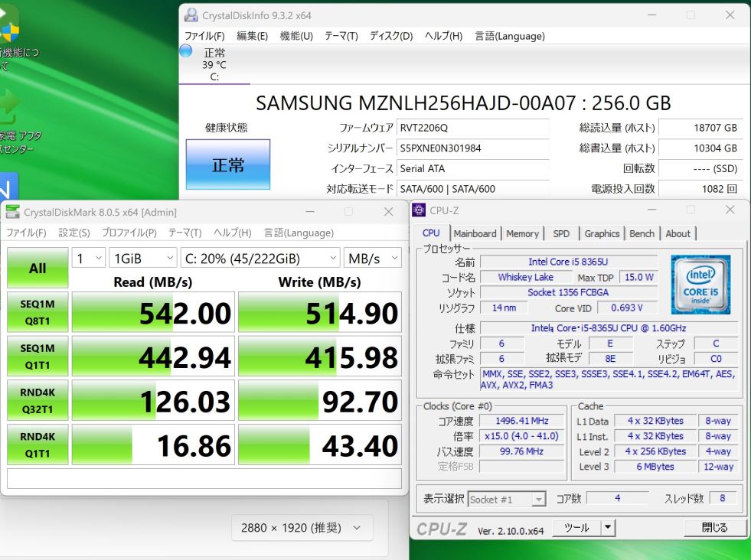Screen dimensions: 751x560
Task: Click the RND4K Q32T1 read result 126.03
Action: [x=153, y=401]
